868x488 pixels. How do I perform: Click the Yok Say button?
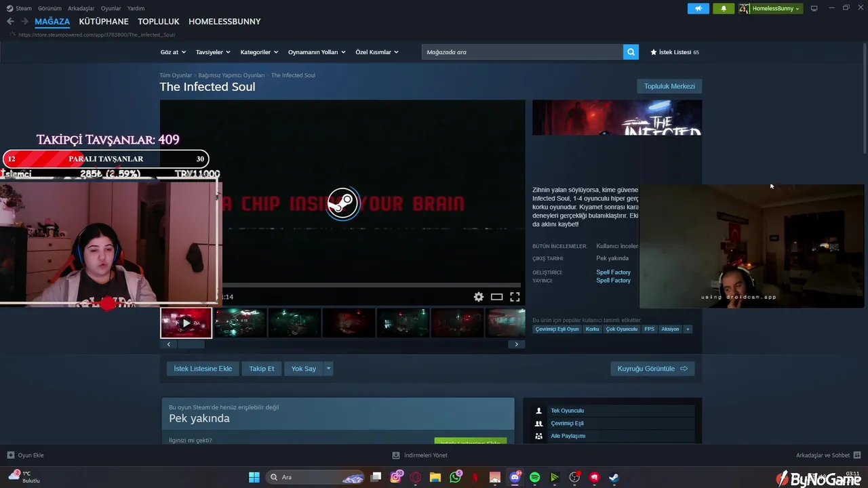(x=304, y=369)
